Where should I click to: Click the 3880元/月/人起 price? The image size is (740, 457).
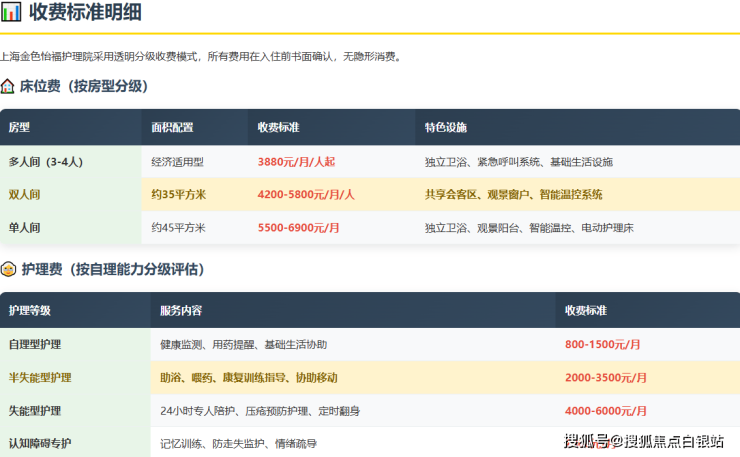pos(296,161)
